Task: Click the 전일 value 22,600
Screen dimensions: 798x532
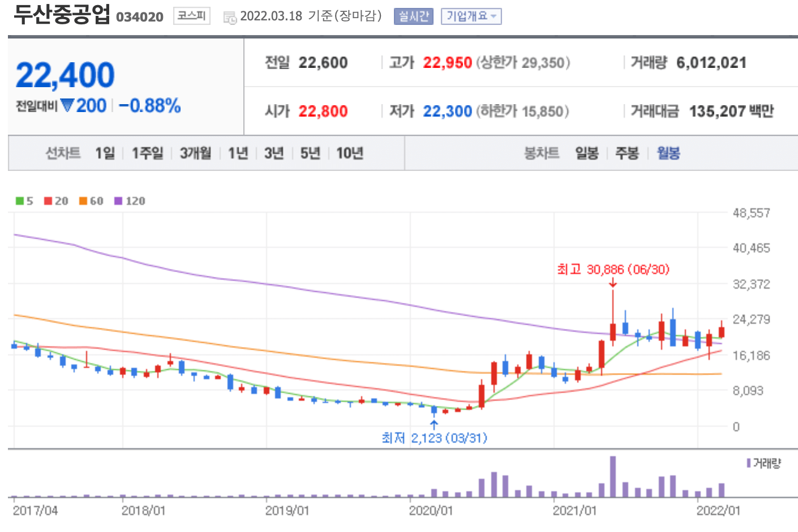Action: pyautogui.click(x=323, y=63)
